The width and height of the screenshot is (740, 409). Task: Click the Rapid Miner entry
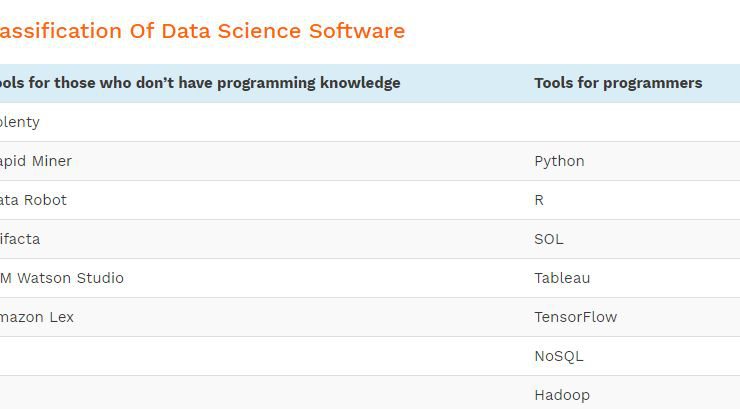click(x=36, y=161)
